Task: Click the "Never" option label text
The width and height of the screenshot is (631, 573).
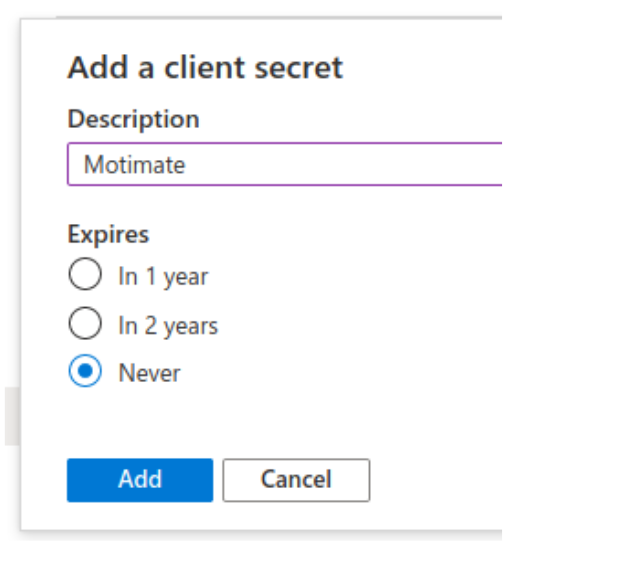Action: [x=149, y=373]
